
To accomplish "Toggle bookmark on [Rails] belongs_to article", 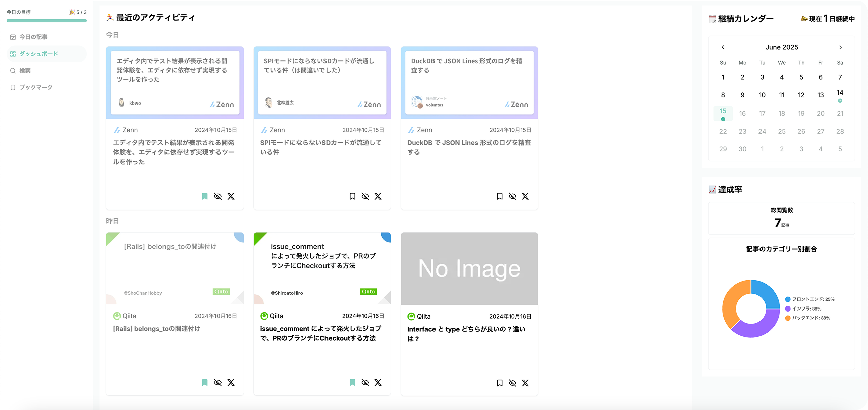I will (205, 383).
